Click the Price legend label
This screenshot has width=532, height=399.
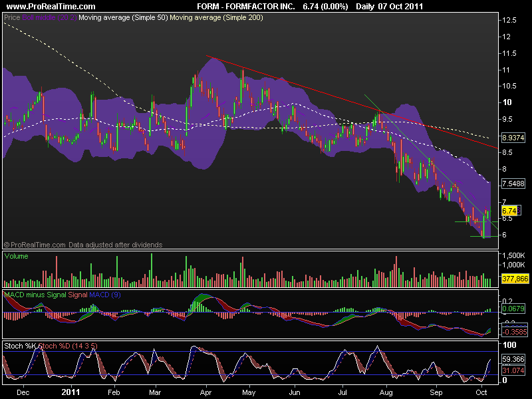click(12, 17)
